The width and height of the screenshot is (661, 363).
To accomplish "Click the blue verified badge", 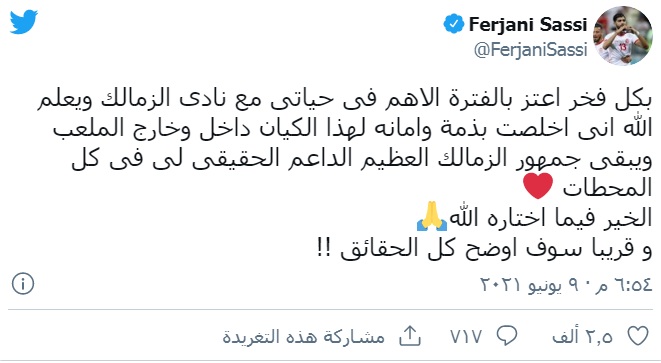I will coord(454,24).
